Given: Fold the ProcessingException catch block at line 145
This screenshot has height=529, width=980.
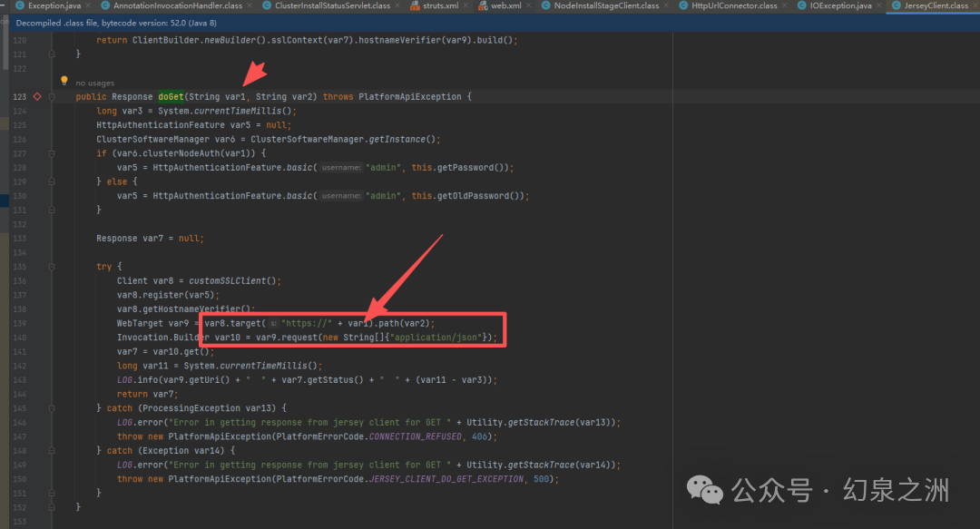Looking at the screenshot, I should coord(52,408).
